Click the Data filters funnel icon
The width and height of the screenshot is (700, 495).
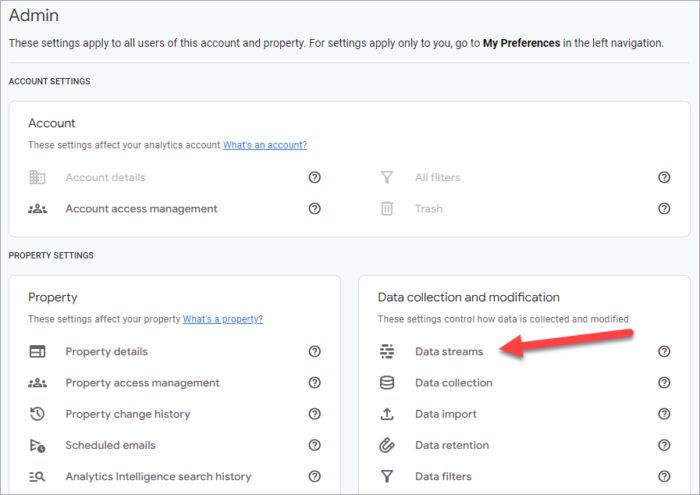(387, 477)
